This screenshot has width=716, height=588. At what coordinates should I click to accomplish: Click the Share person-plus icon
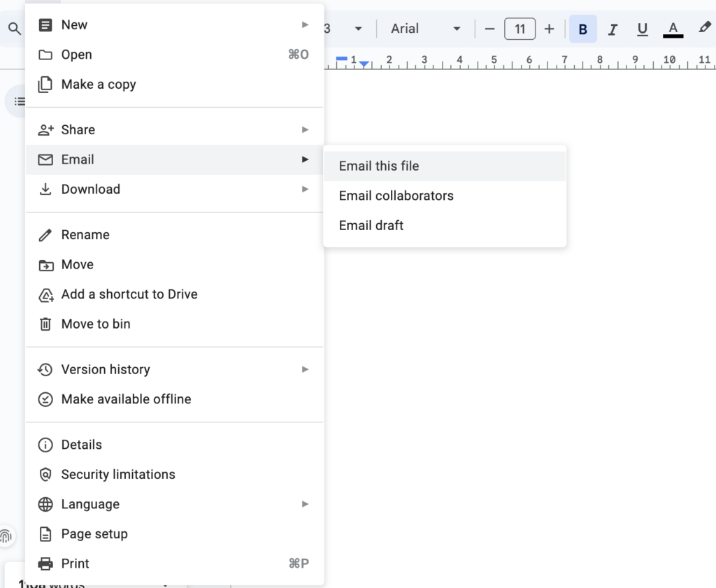coord(45,130)
